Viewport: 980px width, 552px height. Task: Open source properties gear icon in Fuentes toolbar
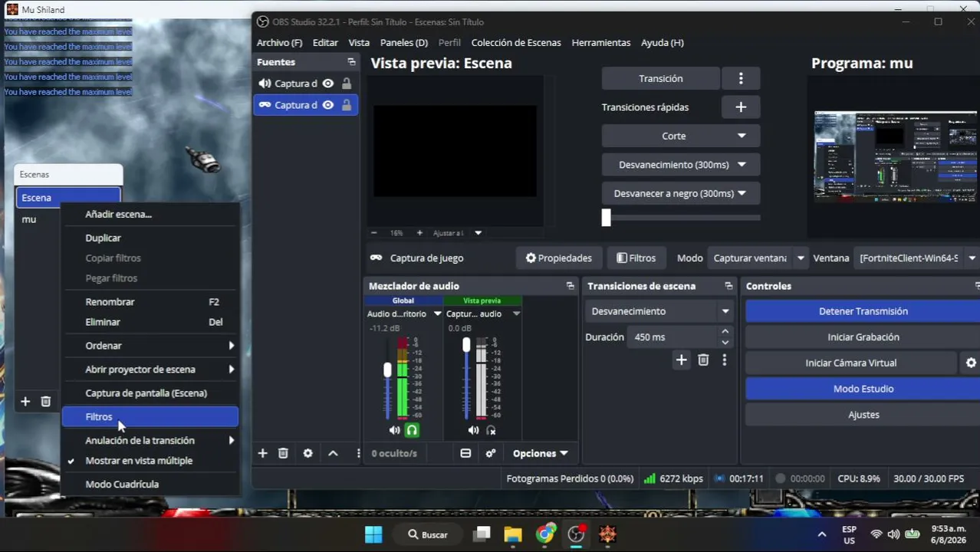(x=307, y=453)
